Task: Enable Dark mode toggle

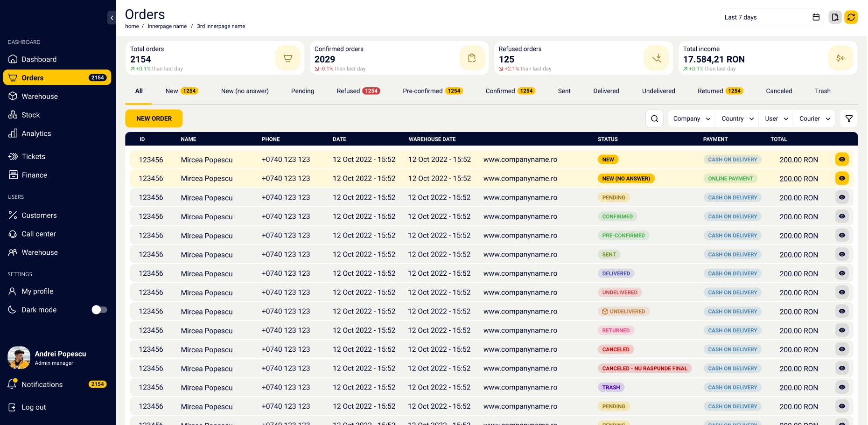Action: point(99,309)
